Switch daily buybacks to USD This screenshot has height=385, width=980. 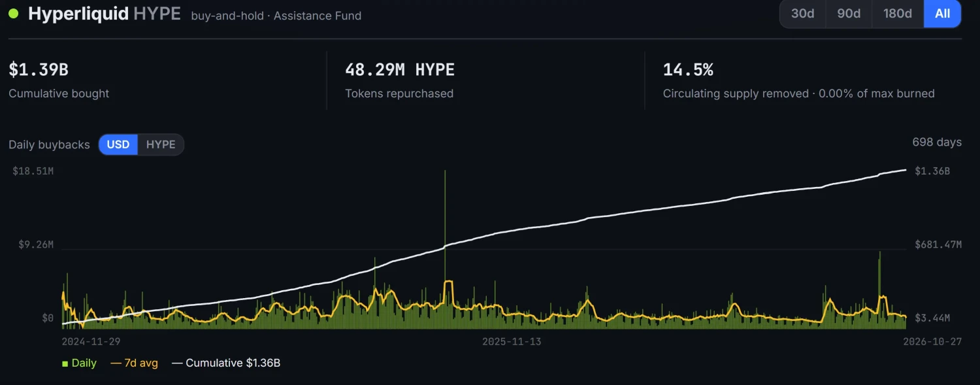pos(118,144)
